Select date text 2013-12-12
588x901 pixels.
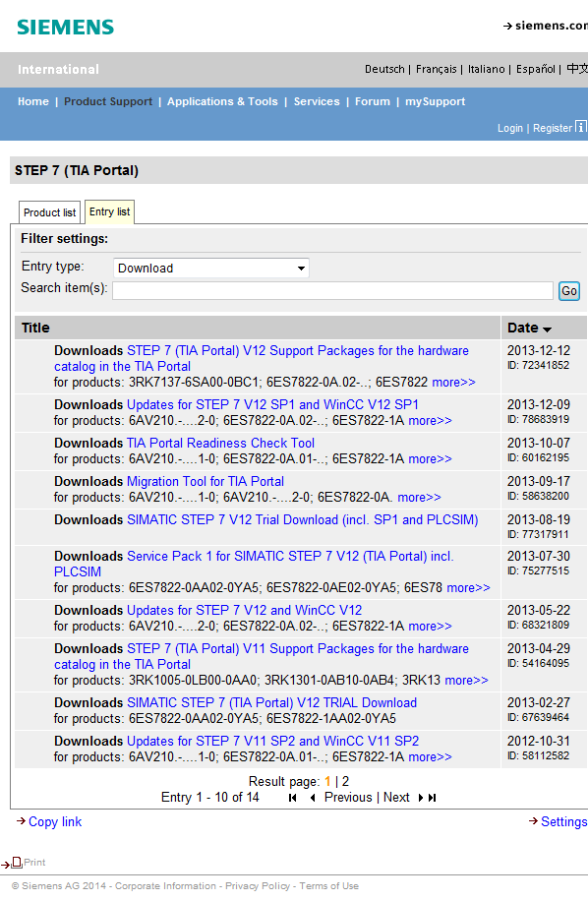pos(539,350)
